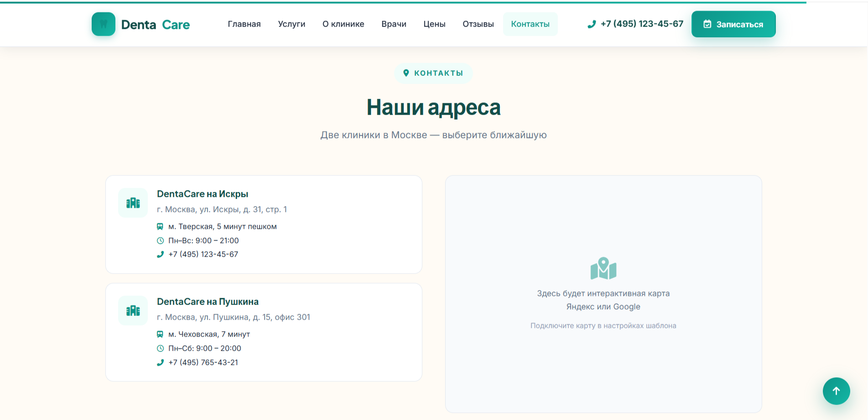Call Пушкина clinic number +7 (495) 765-43-21
The width and height of the screenshot is (868, 420).
[203, 362]
